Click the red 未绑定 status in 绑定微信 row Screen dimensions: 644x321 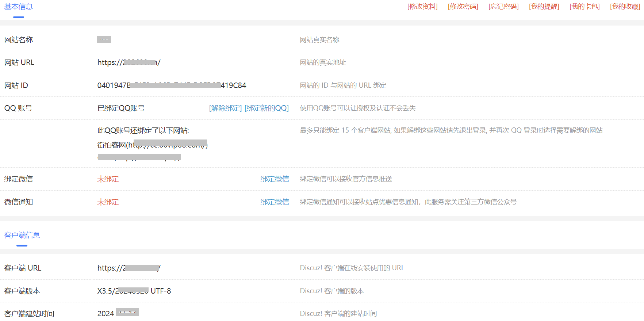click(x=108, y=179)
